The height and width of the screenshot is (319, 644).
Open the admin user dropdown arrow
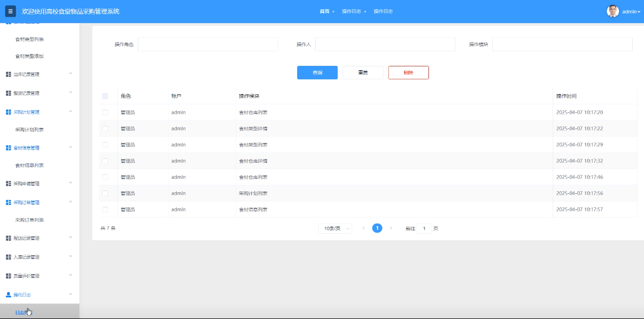click(639, 12)
